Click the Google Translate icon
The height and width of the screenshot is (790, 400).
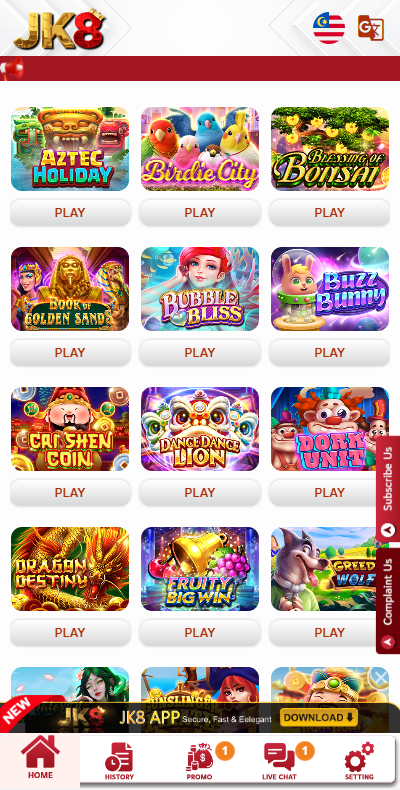(x=371, y=28)
